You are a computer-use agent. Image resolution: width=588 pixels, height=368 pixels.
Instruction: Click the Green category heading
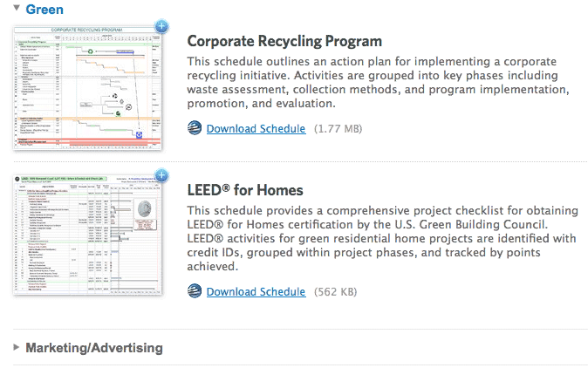[44, 10]
